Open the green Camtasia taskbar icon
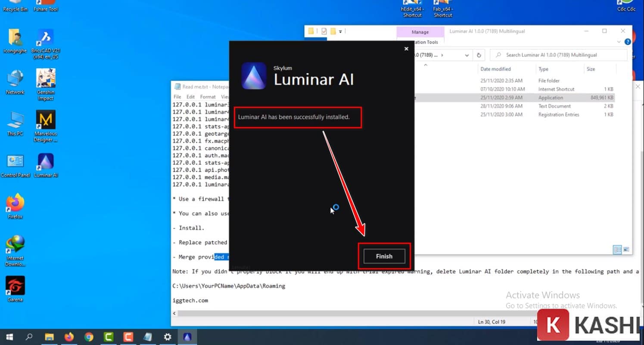The height and width of the screenshot is (345, 644). 109,337
